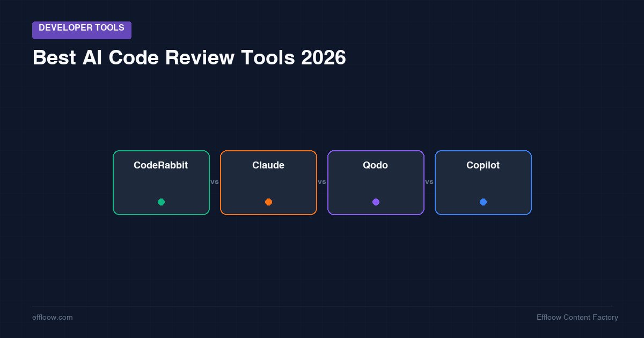Click the blue dot on Copilot card
This screenshot has height=338, width=644.
pyautogui.click(x=483, y=202)
